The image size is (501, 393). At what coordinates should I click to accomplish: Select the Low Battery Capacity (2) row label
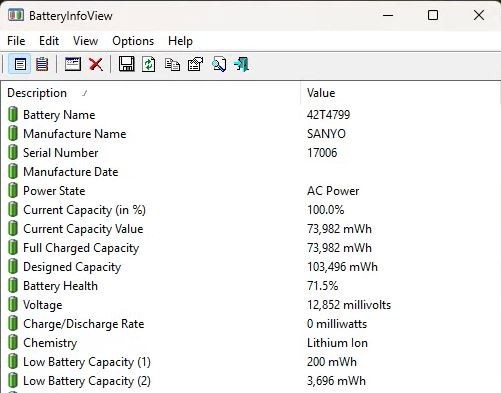(87, 381)
